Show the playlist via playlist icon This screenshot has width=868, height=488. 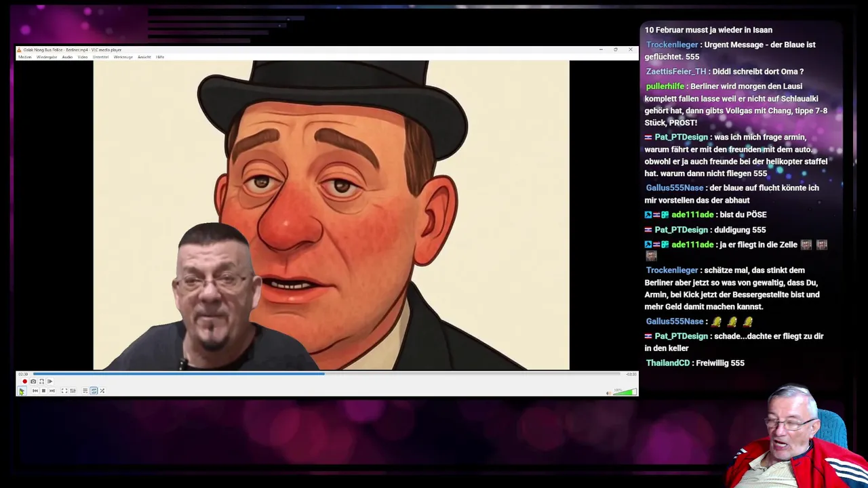(x=85, y=391)
